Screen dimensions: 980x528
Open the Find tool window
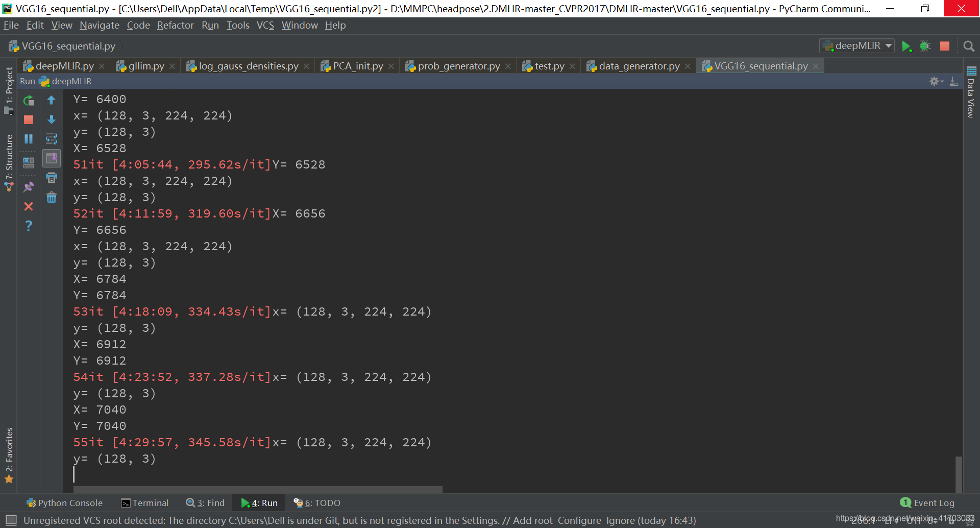pyautogui.click(x=205, y=503)
